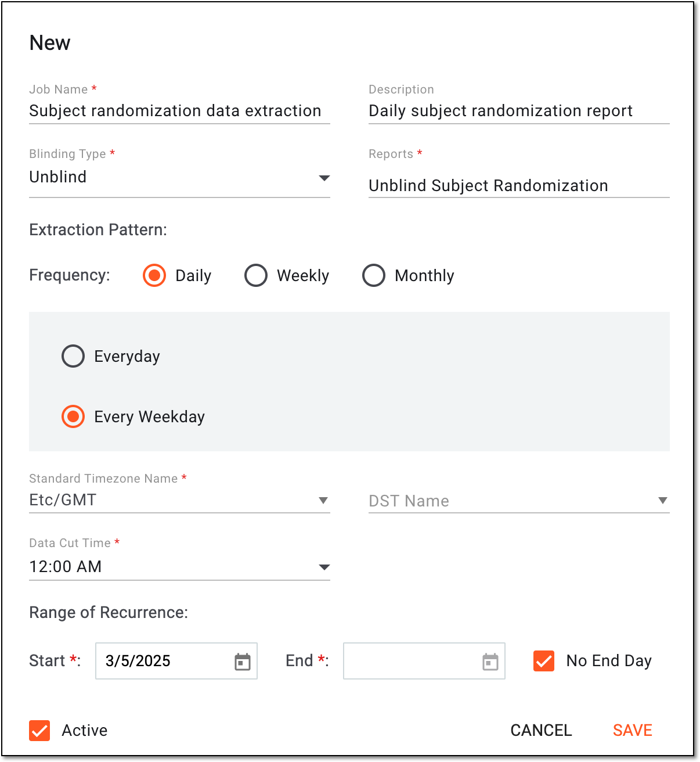
Task: Open the Standard Timezone Name dropdown
Action: click(x=179, y=501)
